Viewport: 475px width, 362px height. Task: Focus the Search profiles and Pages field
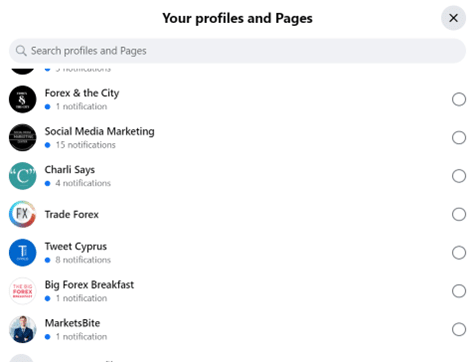[x=237, y=51]
